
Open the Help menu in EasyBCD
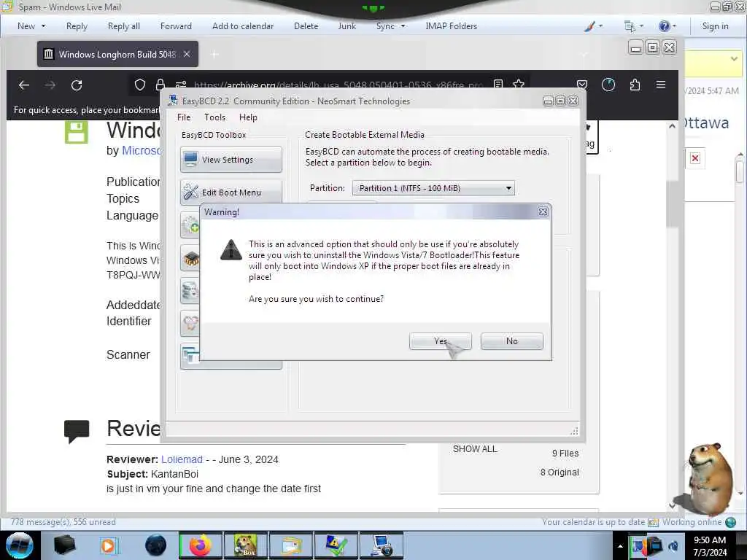[248, 117]
